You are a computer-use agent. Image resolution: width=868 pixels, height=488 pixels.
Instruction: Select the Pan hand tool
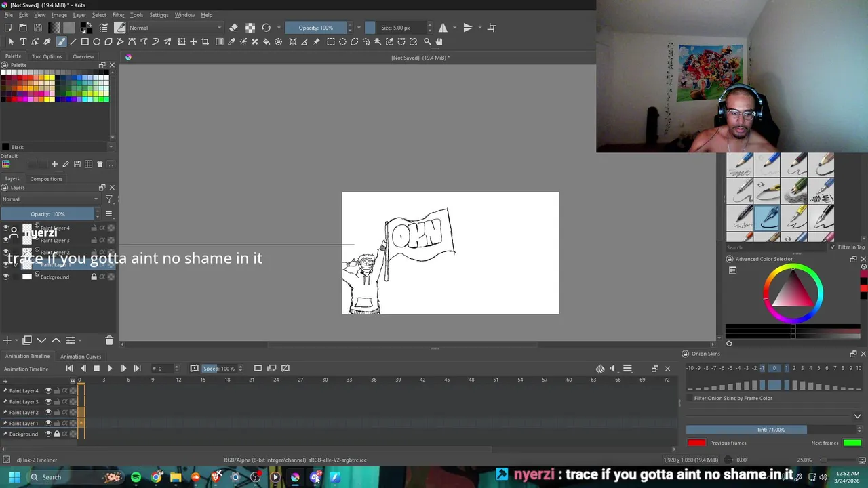[439, 42]
